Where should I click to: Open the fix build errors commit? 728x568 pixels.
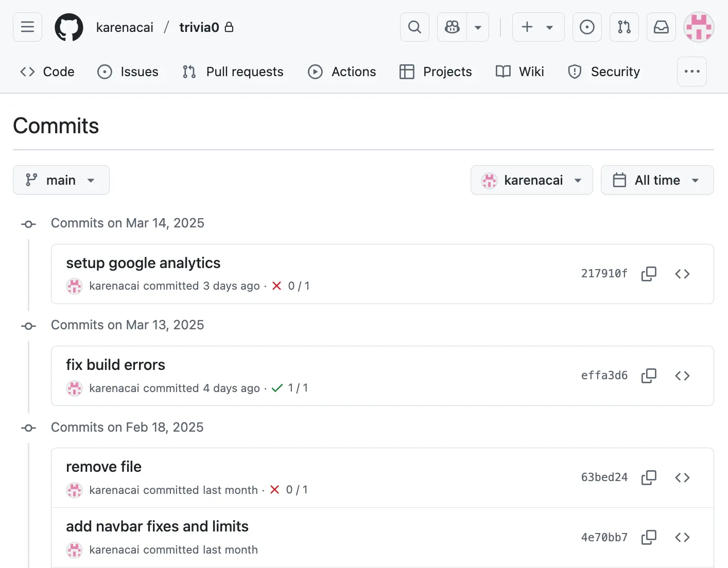tap(115, 364)
